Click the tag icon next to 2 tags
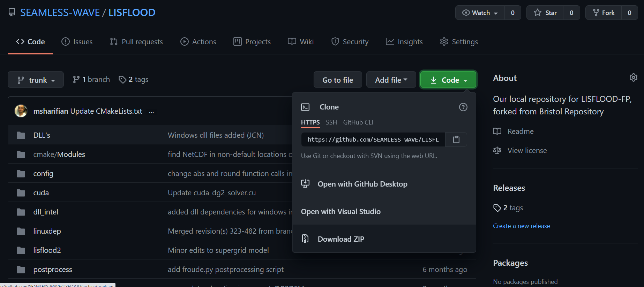Image resolution: width=644 pixels, height=287 pixels. pyautogui.click(x=122, y=80)
